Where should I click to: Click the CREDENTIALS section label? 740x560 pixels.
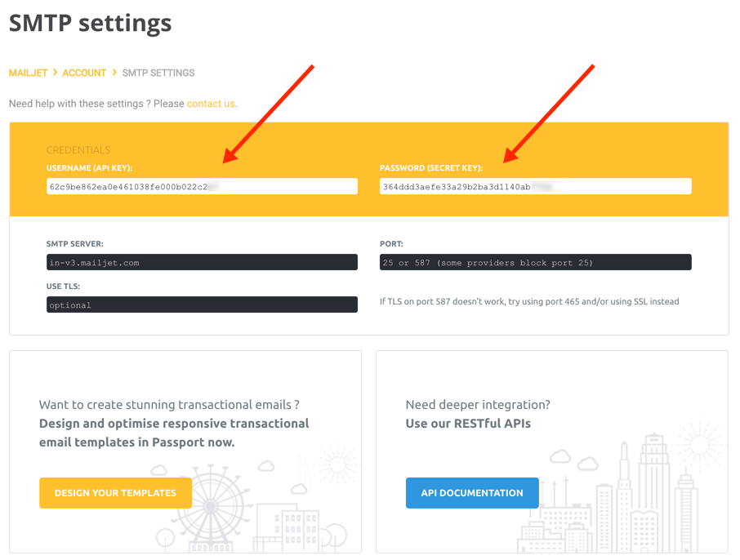coord(78,150)
